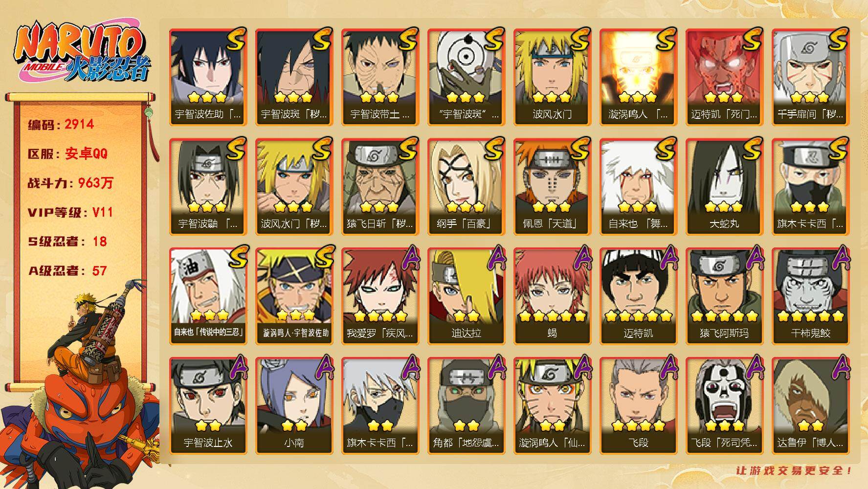Click the 战斗力 963万 stat line
Viewport: 868px width, 489px height.
click(x=70, y=183)
